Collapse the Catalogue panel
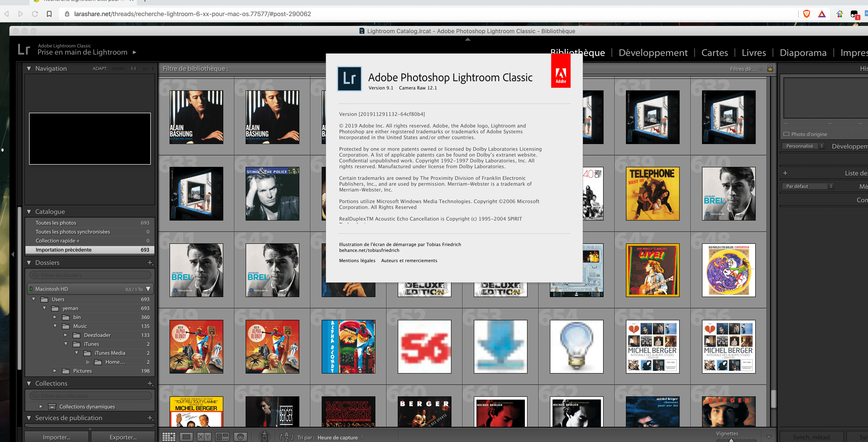868x442 pixels. [x=29, y=212]
